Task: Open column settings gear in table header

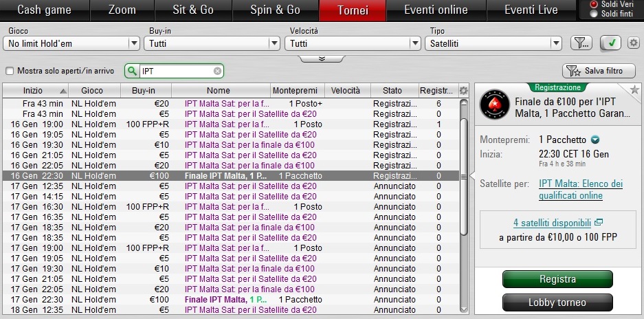Action: [x=464, y=91]
